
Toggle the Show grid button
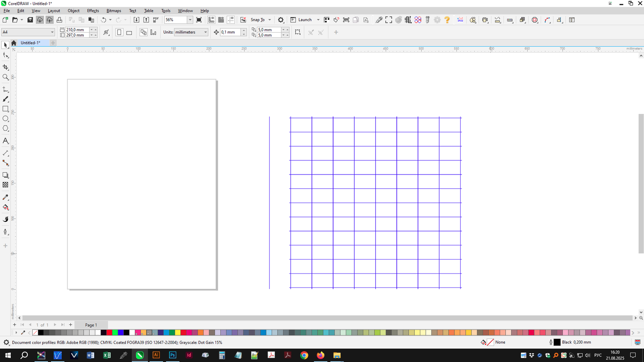(221, 20)
